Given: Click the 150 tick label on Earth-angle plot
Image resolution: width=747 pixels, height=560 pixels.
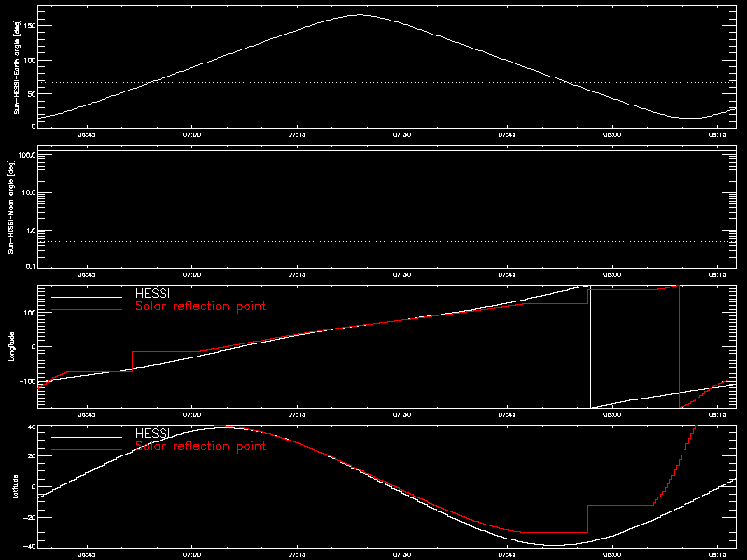Looking at the screenshot, I should coord(30,26).
